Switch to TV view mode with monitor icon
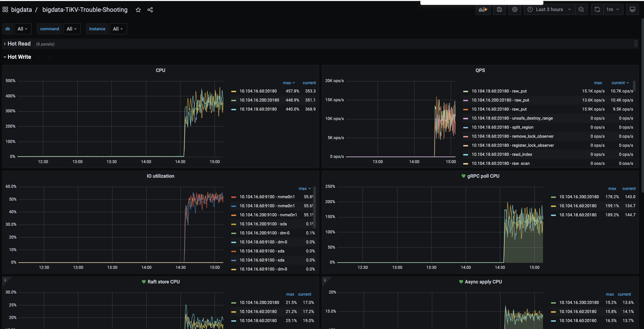The height and width of the screenshot is (329, 644). (x=633, y=9)
